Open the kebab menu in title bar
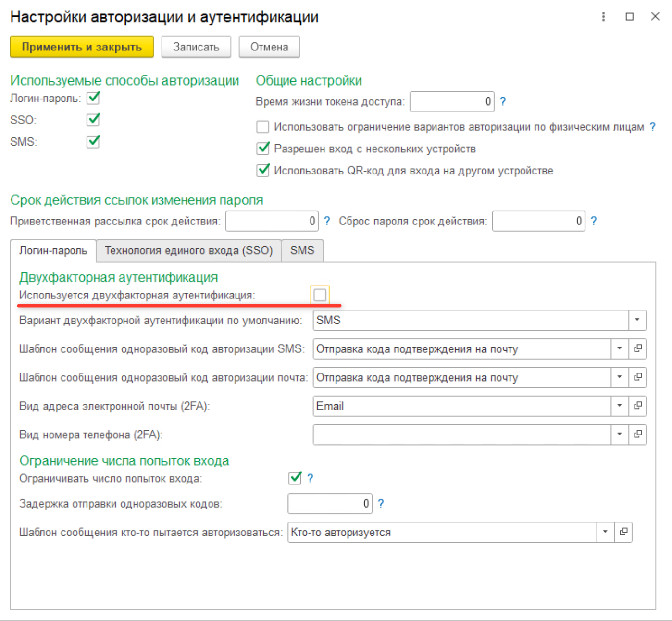This screenshot has height=621, width=672. [x=603, y=17]
